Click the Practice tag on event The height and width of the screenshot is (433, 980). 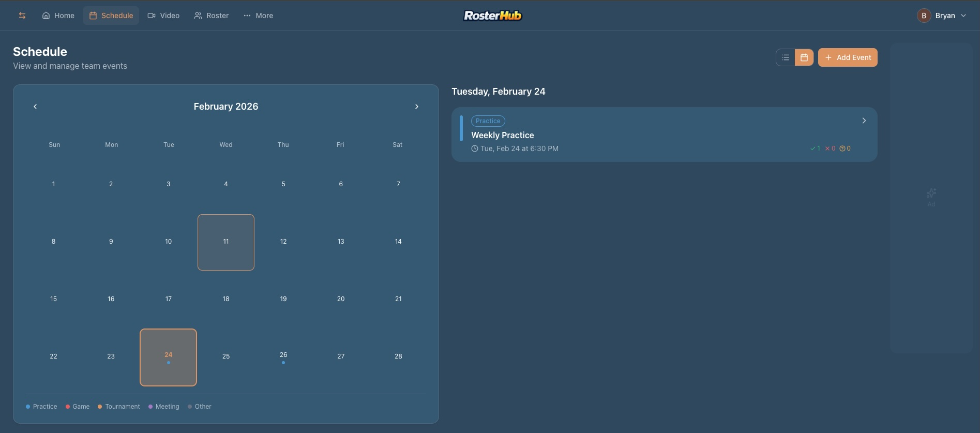tap(488, 121)
